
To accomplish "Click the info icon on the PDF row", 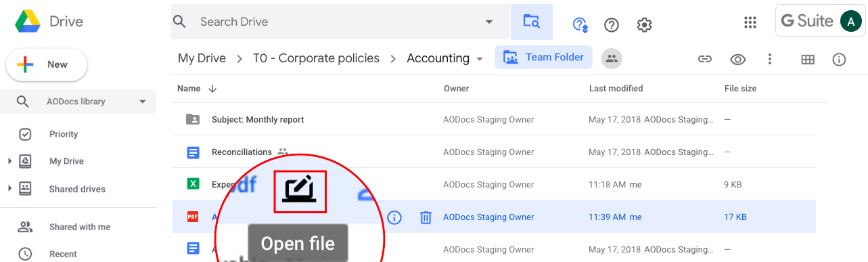I will (395, 217).
